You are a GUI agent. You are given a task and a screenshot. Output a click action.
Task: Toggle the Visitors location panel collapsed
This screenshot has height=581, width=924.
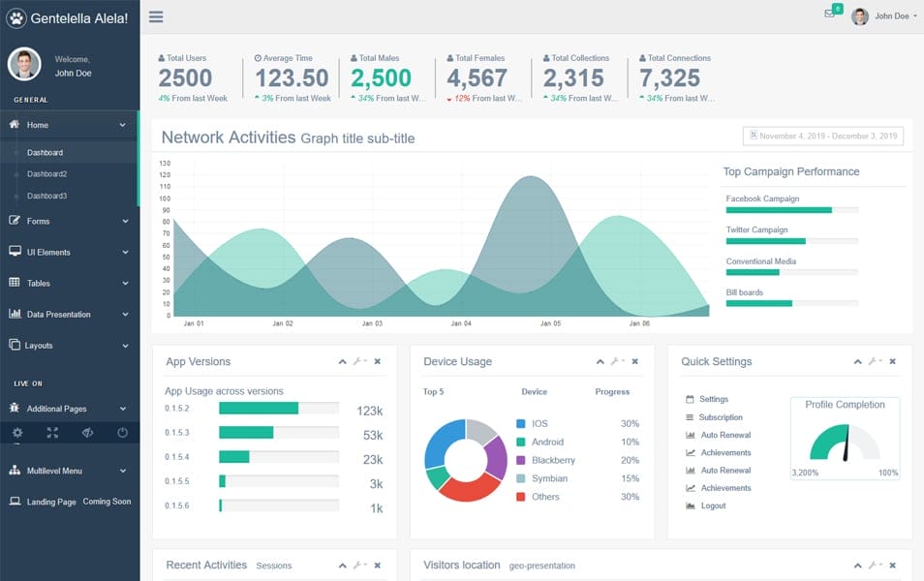857,565
